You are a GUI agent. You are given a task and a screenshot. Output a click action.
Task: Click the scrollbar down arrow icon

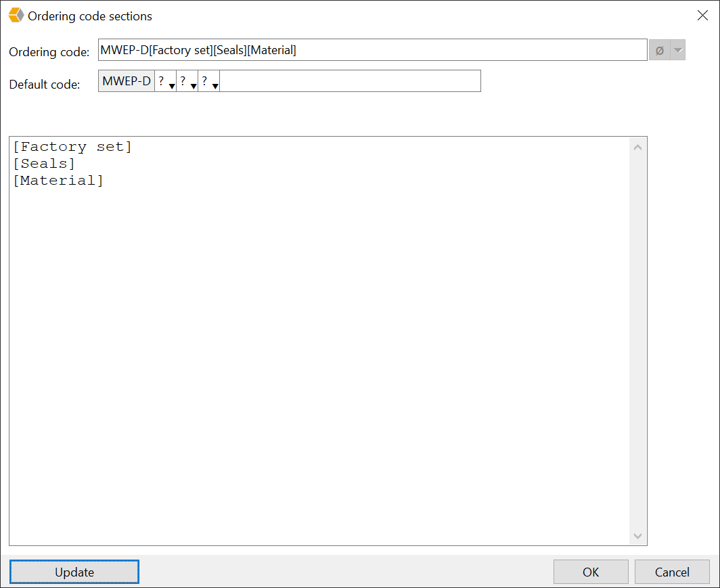[637, 535]
